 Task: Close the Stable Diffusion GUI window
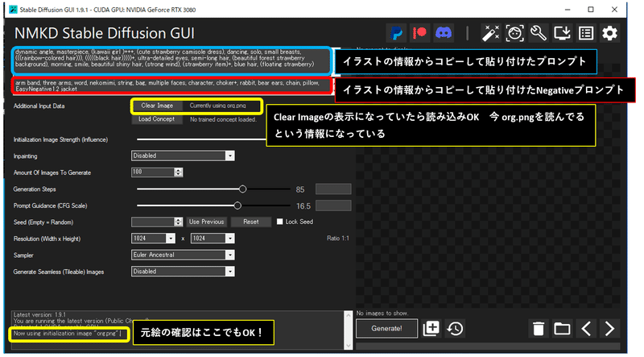pyautogui.click(x=614, y=10)
